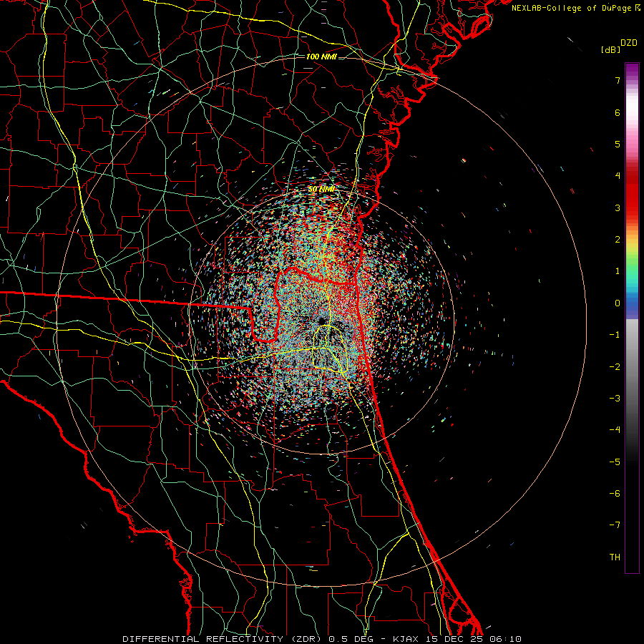Select the -4 dB scale label
This screenshot has width=644, height=644.
pos(615,430)
